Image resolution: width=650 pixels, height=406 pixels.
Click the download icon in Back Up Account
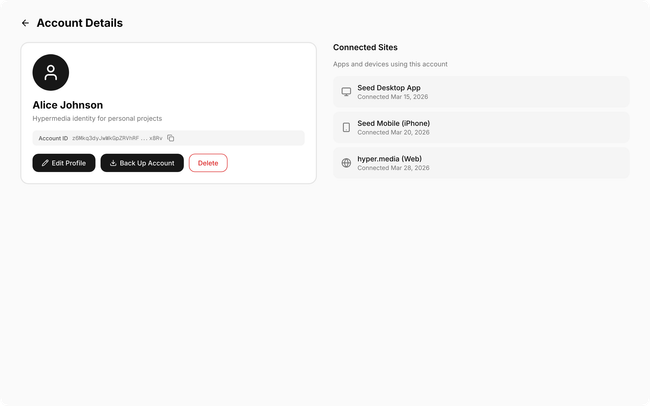pos(113,163)
